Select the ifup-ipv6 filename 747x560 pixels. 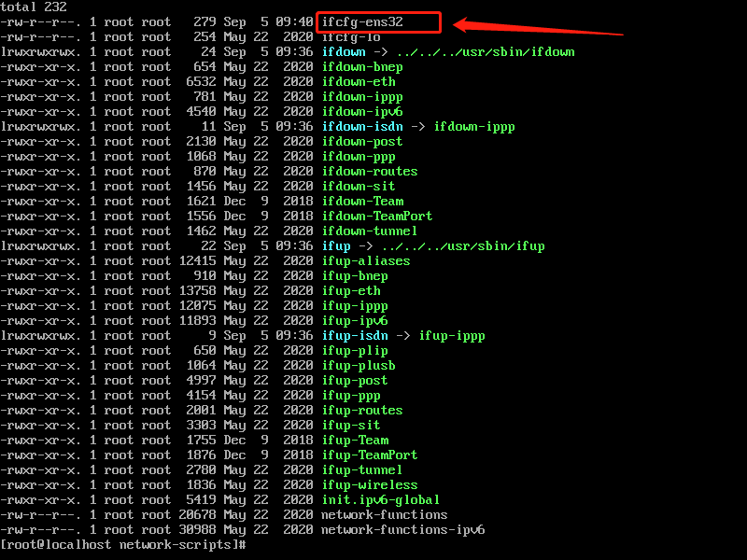355,321
